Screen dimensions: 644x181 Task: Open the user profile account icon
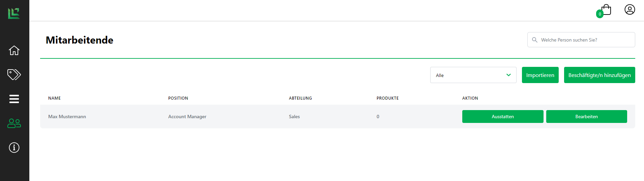click(x=630, y=9)
